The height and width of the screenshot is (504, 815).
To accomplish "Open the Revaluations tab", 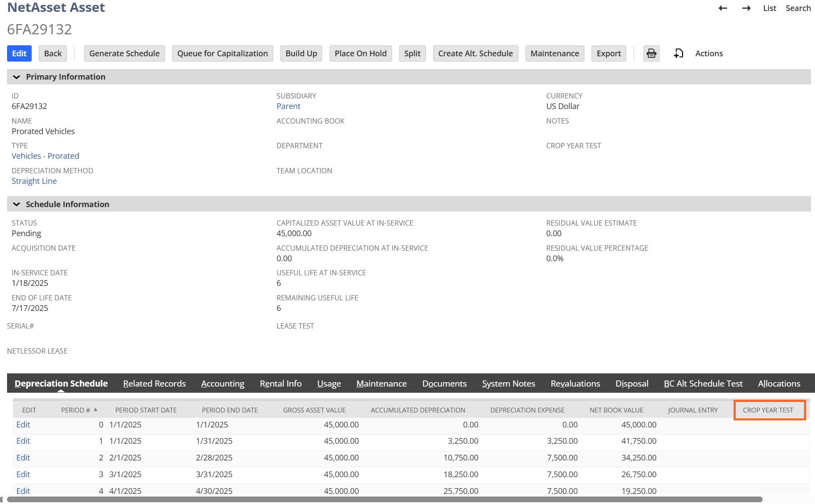I will point(576,383).
